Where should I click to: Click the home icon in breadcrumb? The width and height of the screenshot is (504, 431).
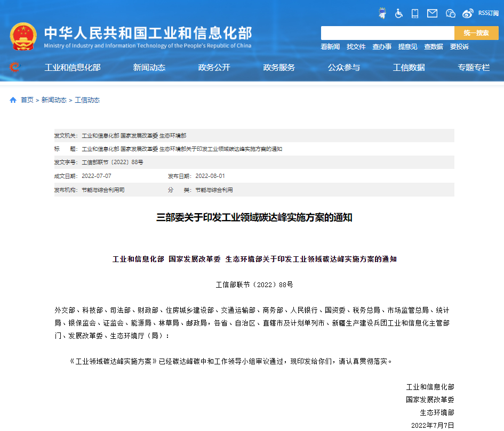click(x=13, y=100)
